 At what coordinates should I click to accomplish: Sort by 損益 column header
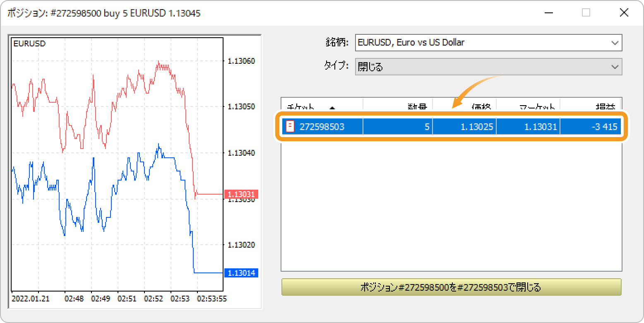point(591,105)
